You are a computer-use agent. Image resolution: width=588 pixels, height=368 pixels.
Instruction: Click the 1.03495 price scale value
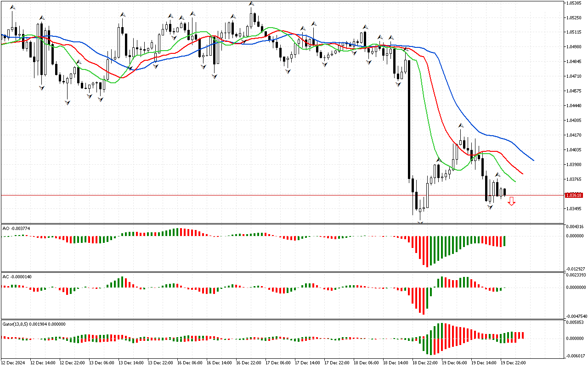(x=574, y=209)
